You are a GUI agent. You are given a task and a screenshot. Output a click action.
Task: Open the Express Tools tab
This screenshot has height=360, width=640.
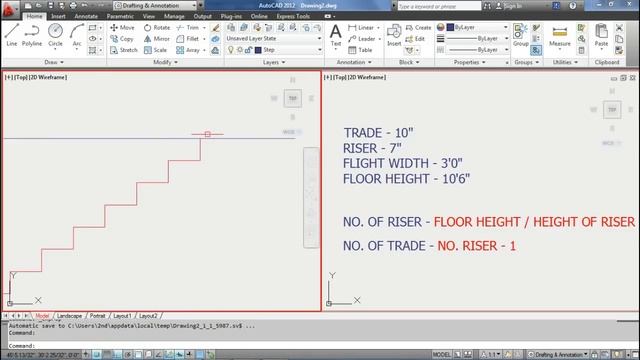click(293, 16)
